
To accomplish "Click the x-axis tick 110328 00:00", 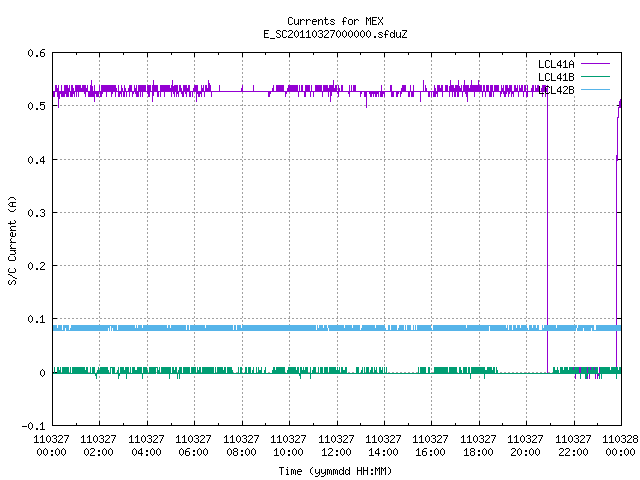I will [x=620, y=445].
